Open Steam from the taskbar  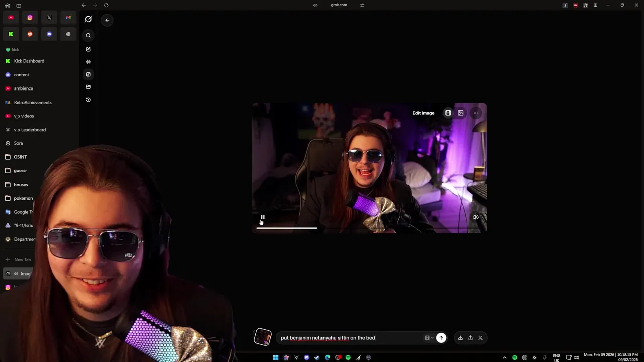pos(317,358)
